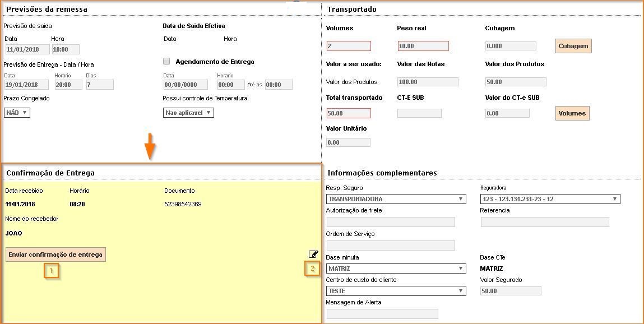The height and width of the screenshot is (324, 644).
Task: Select the Centro de custo do cliente dropdown
Action: pos(396,291)
